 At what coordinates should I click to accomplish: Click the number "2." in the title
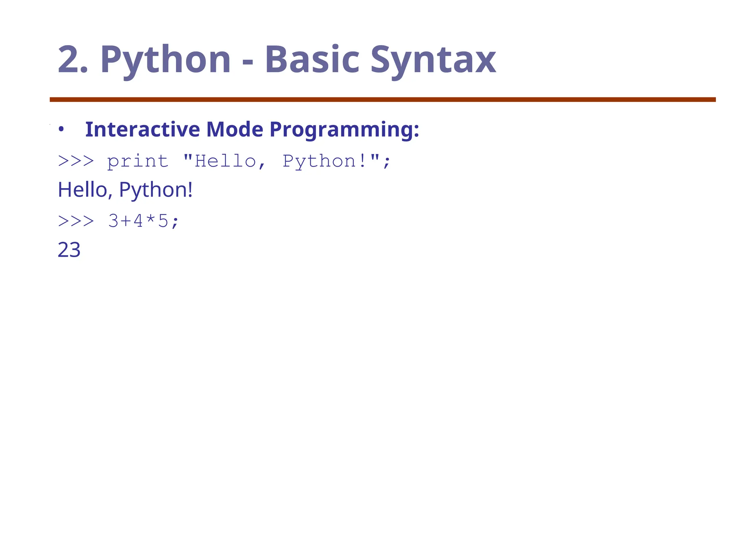pos(73,59)
